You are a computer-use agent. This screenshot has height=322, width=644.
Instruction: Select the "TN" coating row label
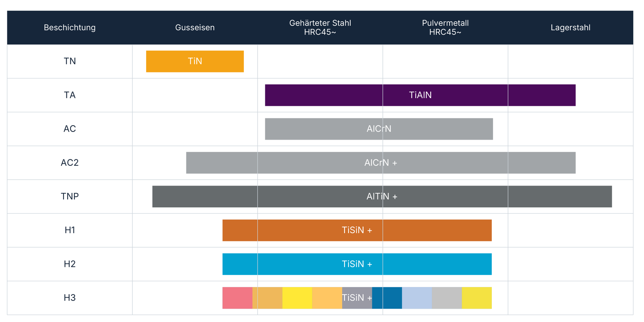(70, 61)
